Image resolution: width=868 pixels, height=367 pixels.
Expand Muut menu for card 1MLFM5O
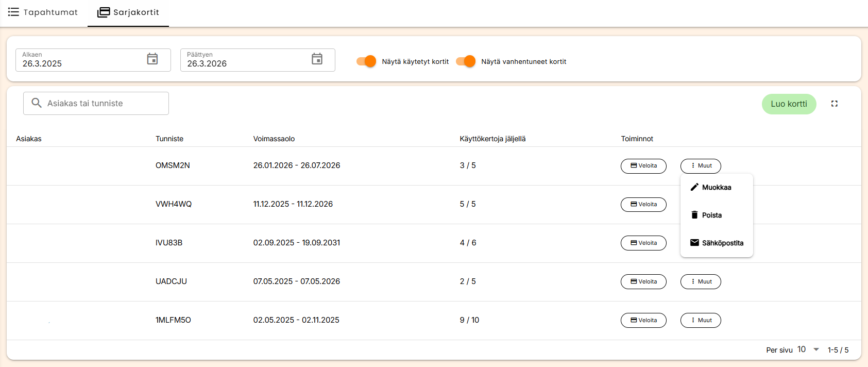(x=700, y=320)
